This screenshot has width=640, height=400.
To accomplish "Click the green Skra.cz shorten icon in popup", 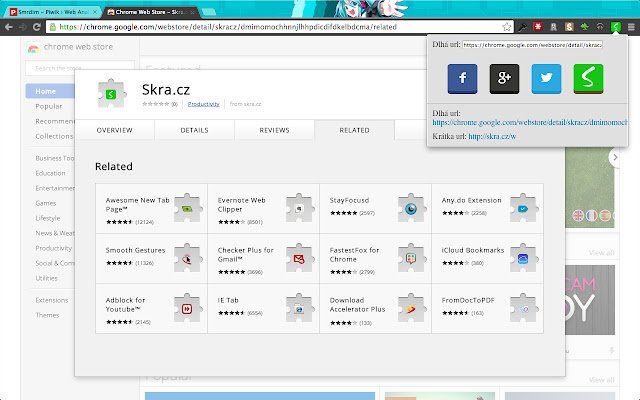I will coord(588,79).
